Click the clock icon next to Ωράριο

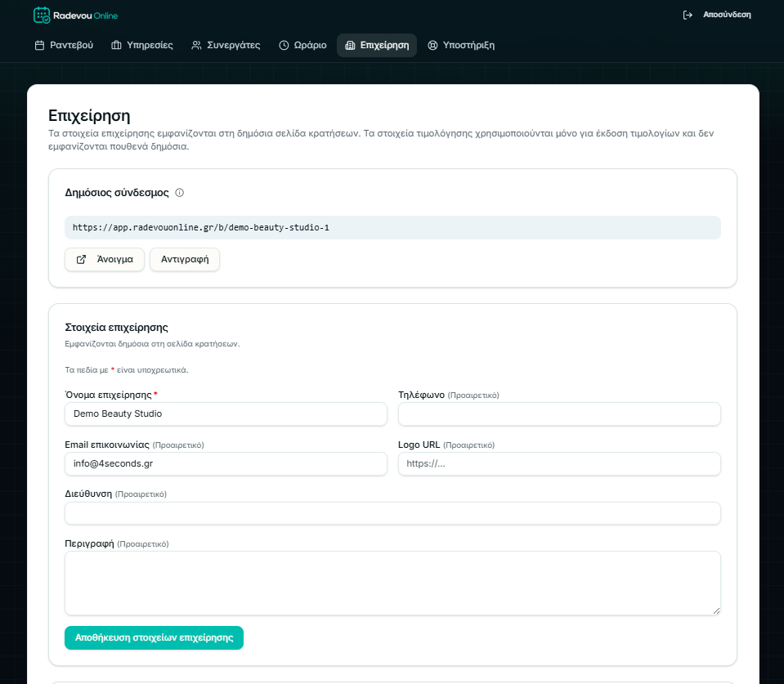click(x=284, y=46)
